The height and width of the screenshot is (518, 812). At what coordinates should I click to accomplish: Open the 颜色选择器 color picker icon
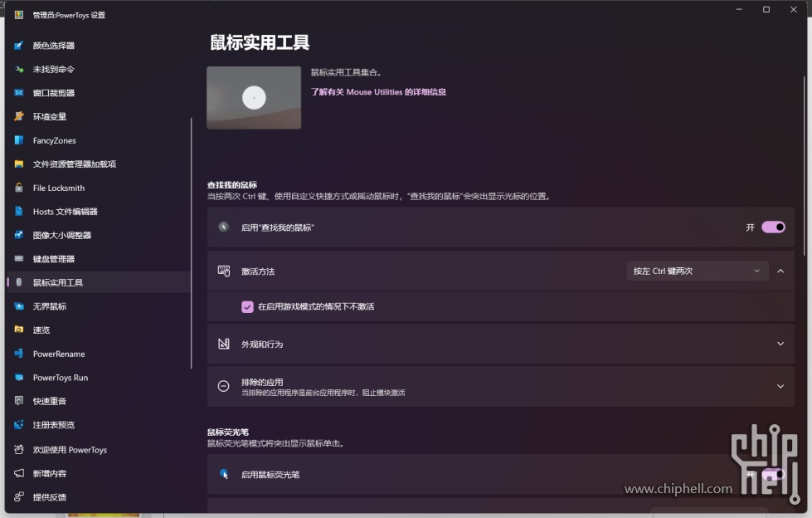18,46
